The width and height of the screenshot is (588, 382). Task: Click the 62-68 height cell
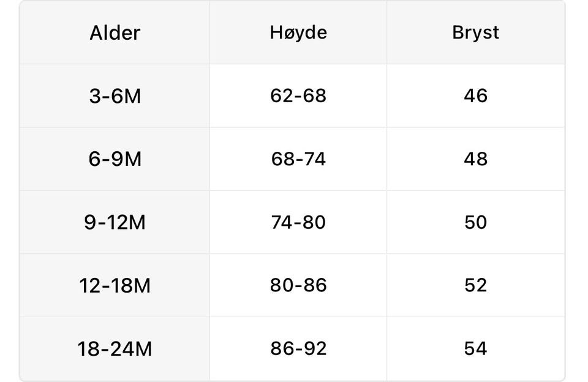(298, 96)
